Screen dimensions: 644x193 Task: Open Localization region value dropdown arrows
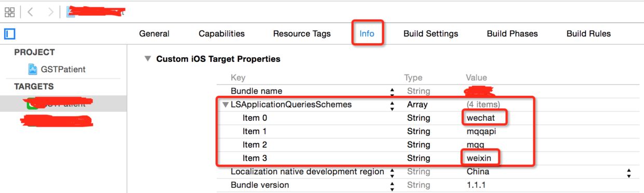coord(629,172)
